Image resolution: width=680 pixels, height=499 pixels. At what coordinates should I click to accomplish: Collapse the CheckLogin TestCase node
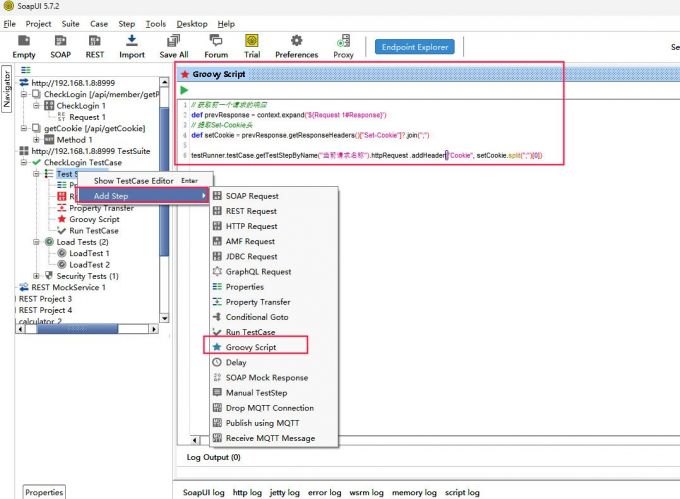tap(24, 162)
